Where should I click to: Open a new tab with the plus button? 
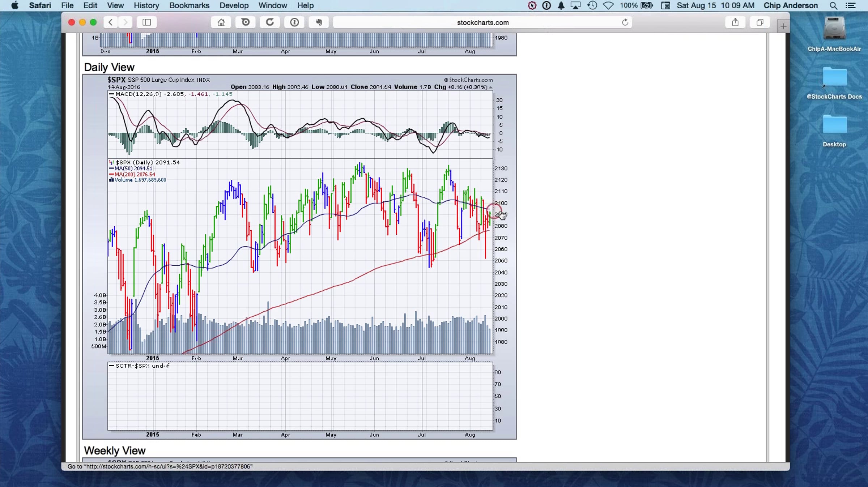pyautogui.click(x=783, y=26)
